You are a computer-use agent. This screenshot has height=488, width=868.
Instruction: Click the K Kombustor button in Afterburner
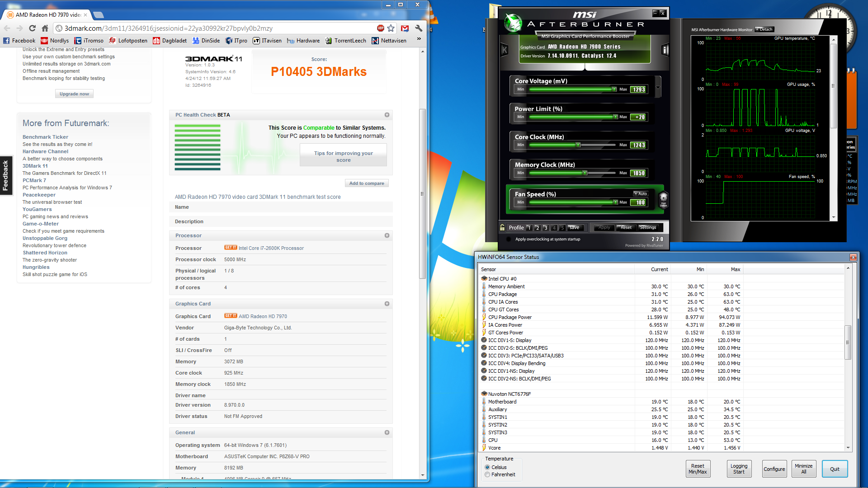click(x=505, y=50)
